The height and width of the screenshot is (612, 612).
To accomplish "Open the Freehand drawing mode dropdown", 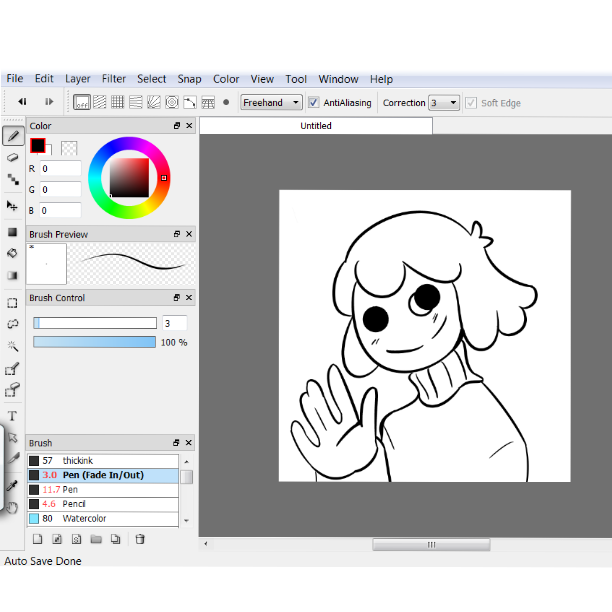I will (271, 102).
